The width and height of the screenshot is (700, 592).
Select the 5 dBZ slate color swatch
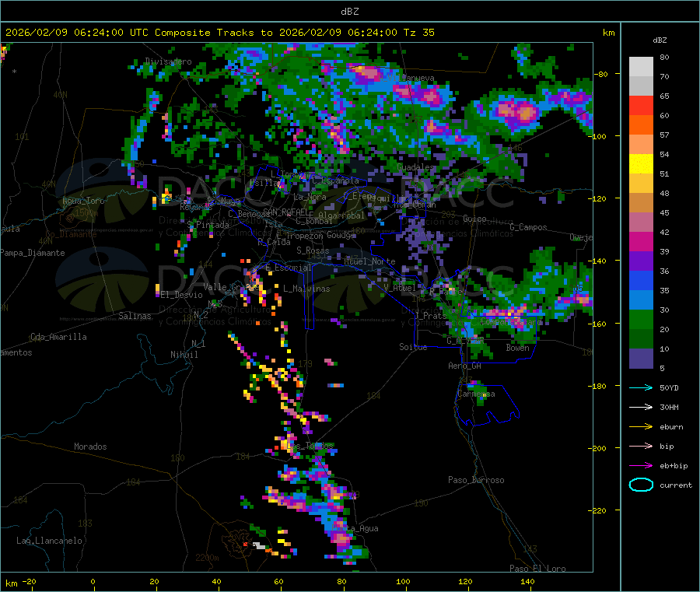tap(641, 359)
